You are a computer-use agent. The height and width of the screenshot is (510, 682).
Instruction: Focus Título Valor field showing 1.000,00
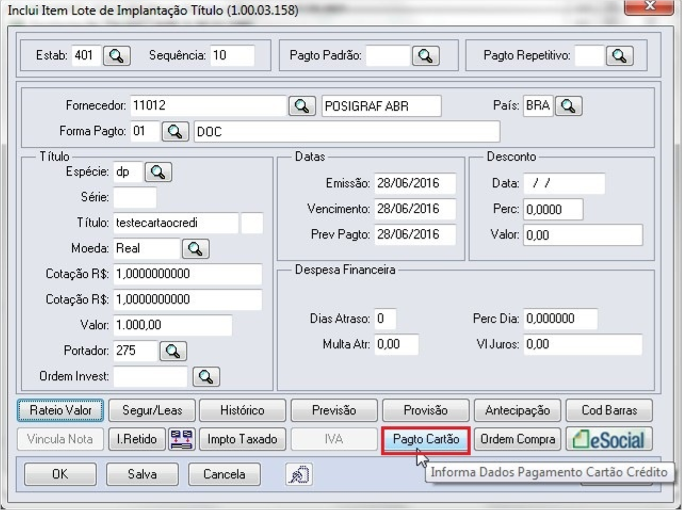(173, 325)
